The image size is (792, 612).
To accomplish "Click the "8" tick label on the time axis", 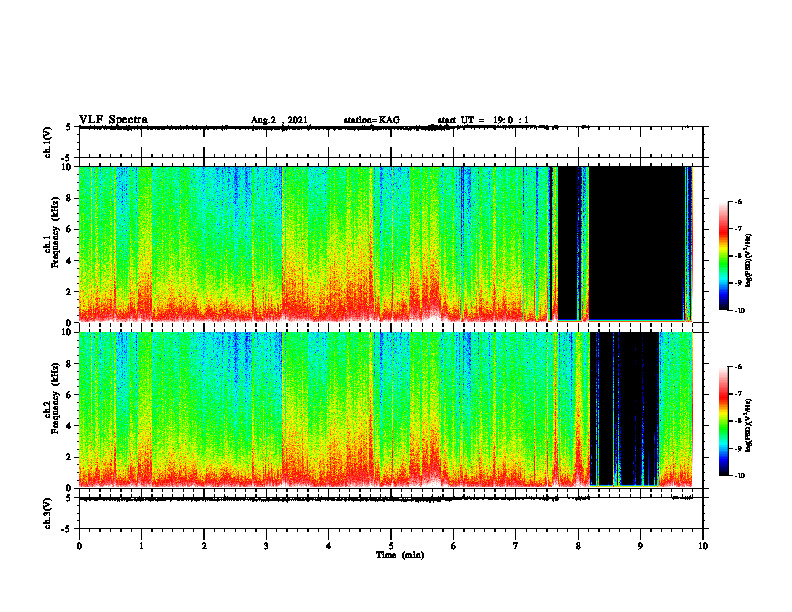I will (x=578, y=546).
